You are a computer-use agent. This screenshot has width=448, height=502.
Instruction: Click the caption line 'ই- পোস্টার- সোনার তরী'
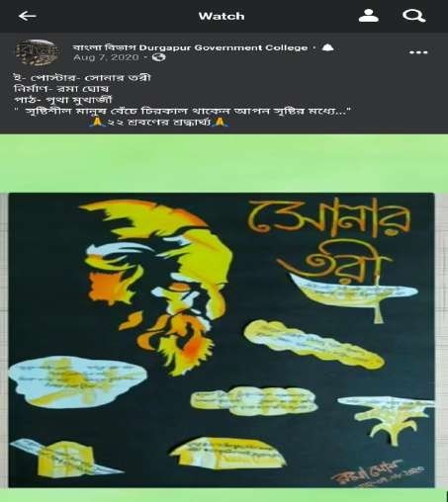(82, 78)
